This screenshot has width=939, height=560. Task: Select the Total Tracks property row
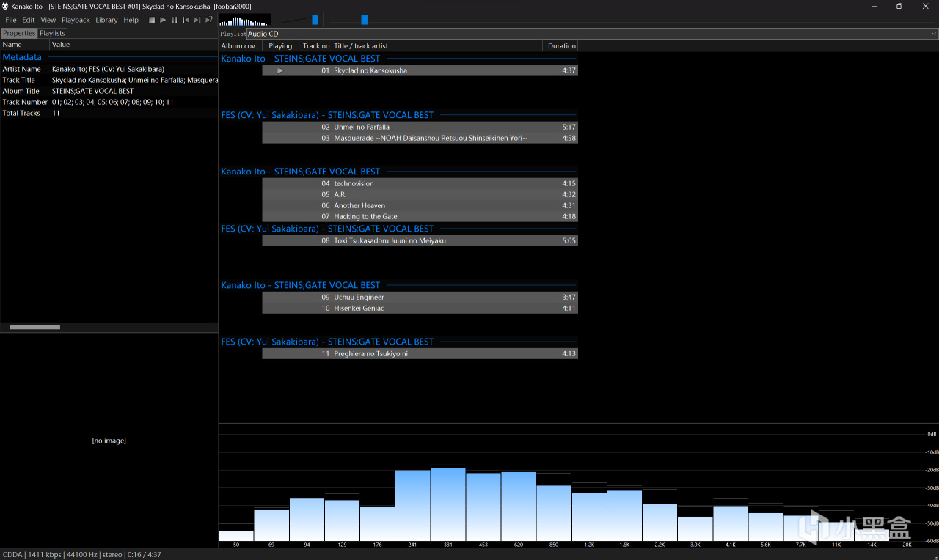click(x=109, y=113)
